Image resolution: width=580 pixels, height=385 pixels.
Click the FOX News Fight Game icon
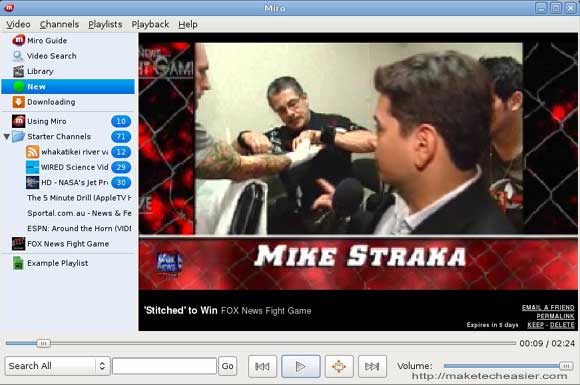tap(18, 244)
